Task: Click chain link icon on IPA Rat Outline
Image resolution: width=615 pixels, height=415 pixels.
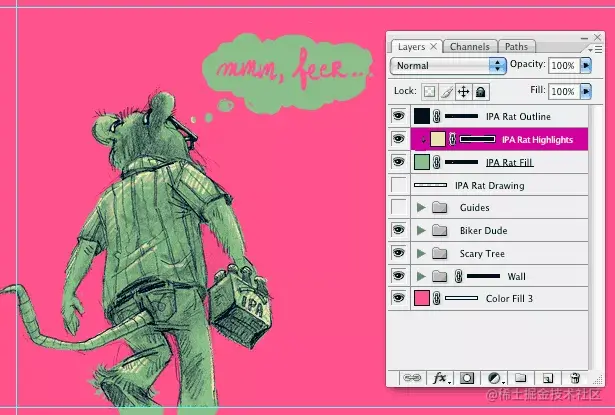Action: pyautogui.click(x=437, y=116)
